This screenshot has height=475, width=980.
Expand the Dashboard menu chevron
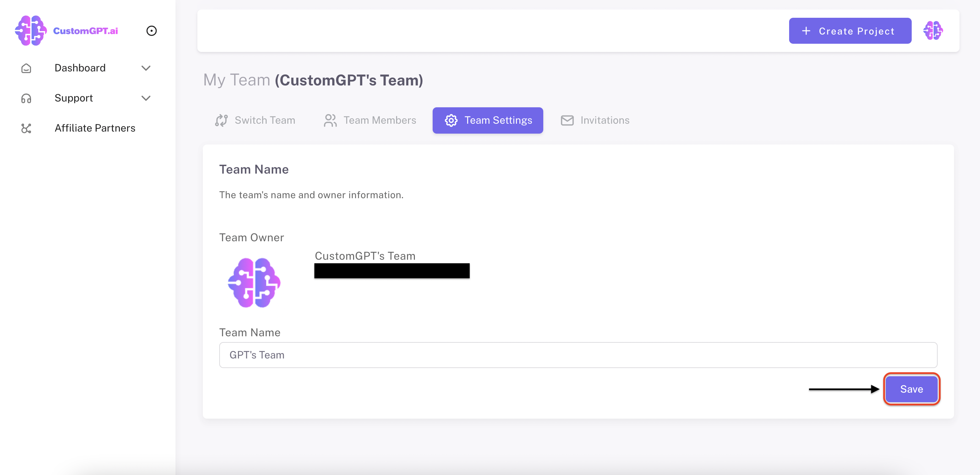click(x=146, y=68)
